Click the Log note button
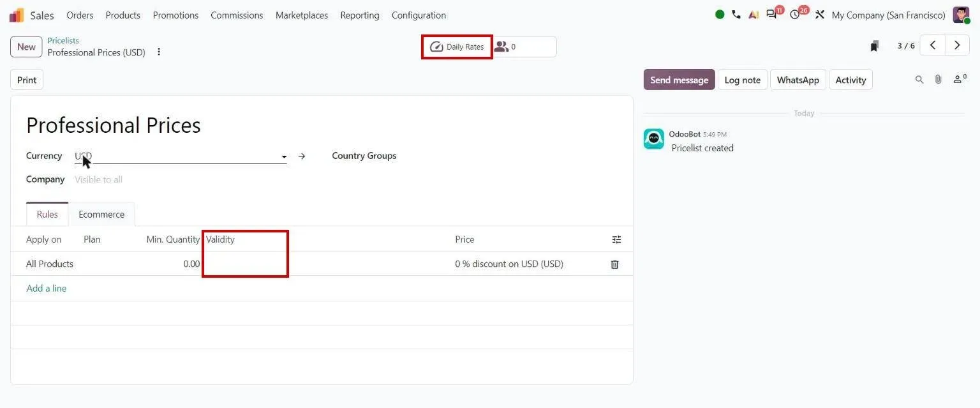The height and width of the screenshot is (408, 980). [743, 80]
